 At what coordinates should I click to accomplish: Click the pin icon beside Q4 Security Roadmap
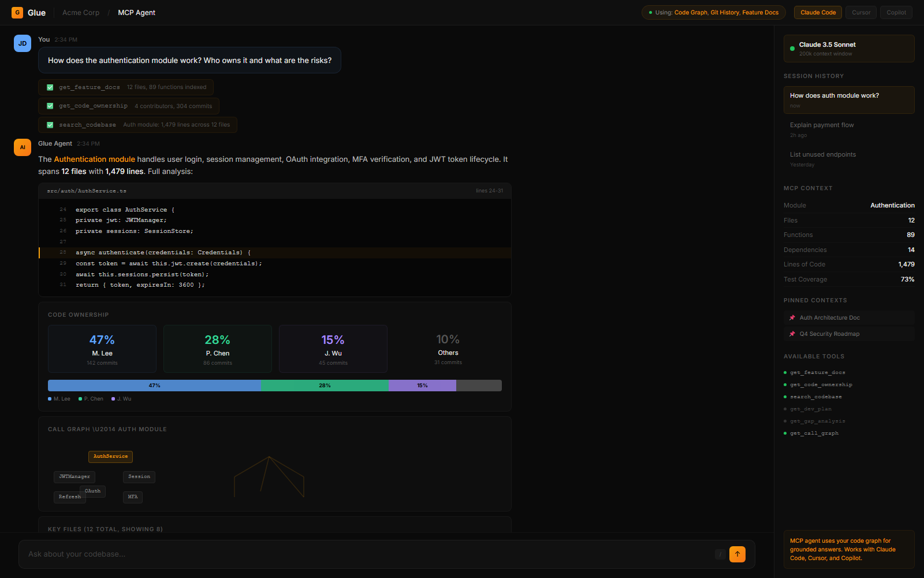point(792,334)
